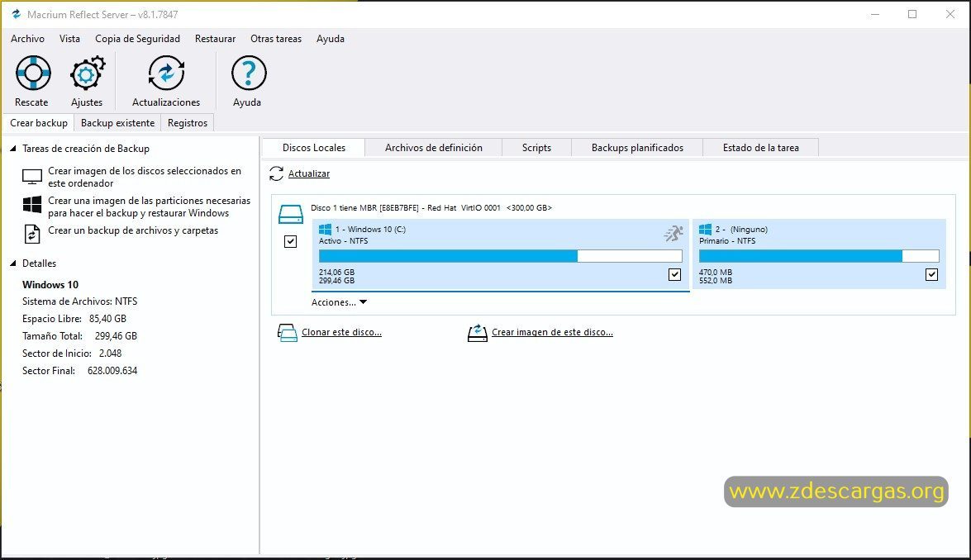Screen dimensions: 971x560
Task: Select the Estado de la tarea tab
Action: pos(760,147)
